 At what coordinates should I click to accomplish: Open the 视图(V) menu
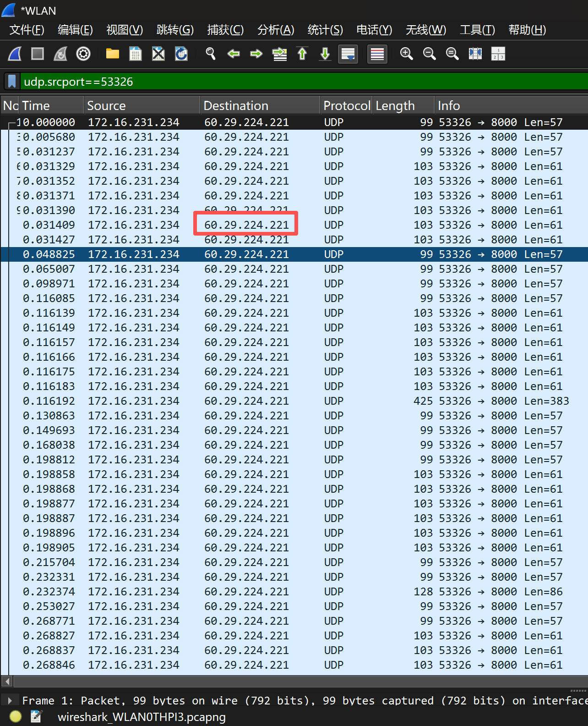coord(125,30)
